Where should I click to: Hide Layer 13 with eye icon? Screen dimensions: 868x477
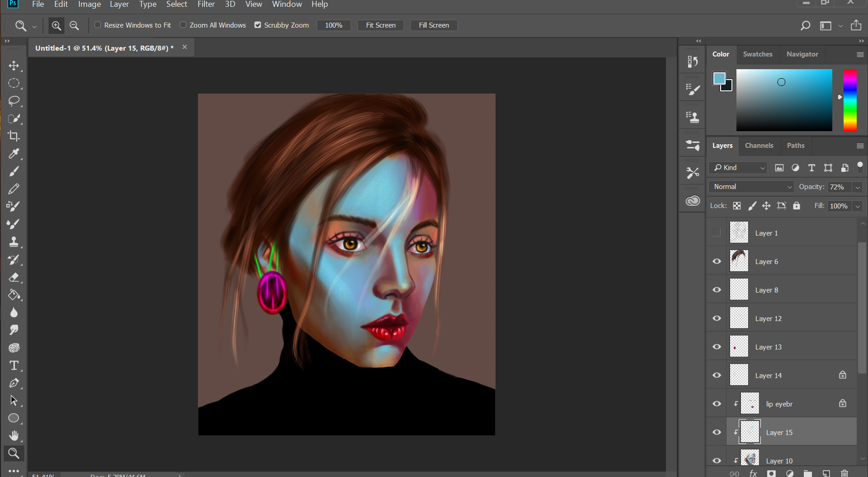(x=717, y=347)
